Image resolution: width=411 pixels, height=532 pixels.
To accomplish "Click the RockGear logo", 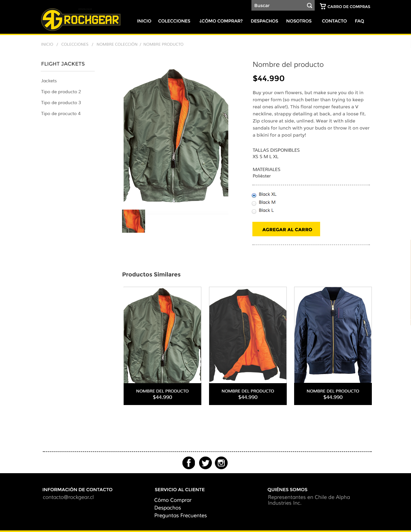I will (81, 20).
